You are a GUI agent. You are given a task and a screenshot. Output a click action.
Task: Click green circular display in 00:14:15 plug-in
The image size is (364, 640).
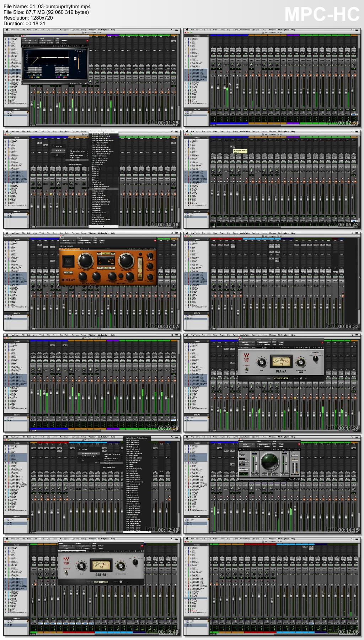coord(270,462)
